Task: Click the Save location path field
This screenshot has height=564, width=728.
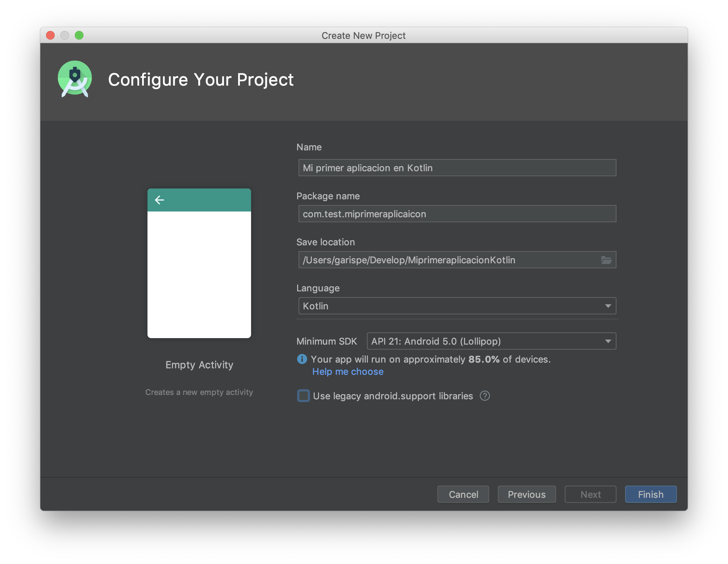Action: (446, 260)
